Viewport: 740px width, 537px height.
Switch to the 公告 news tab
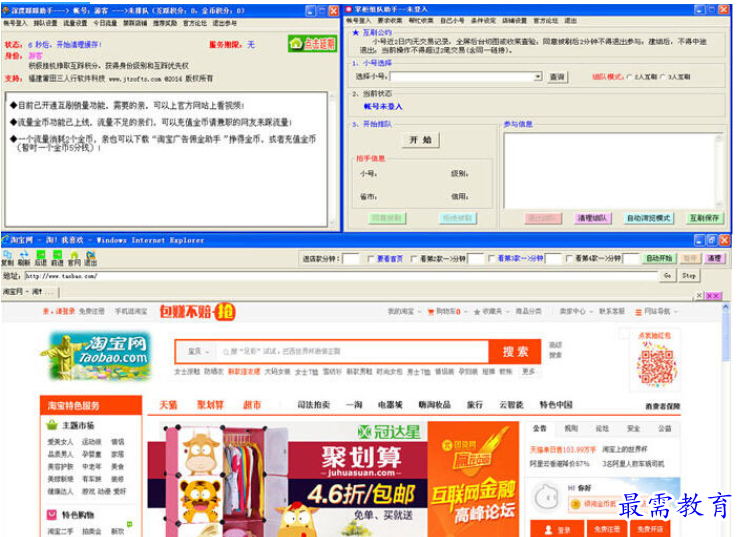[539, 428]
